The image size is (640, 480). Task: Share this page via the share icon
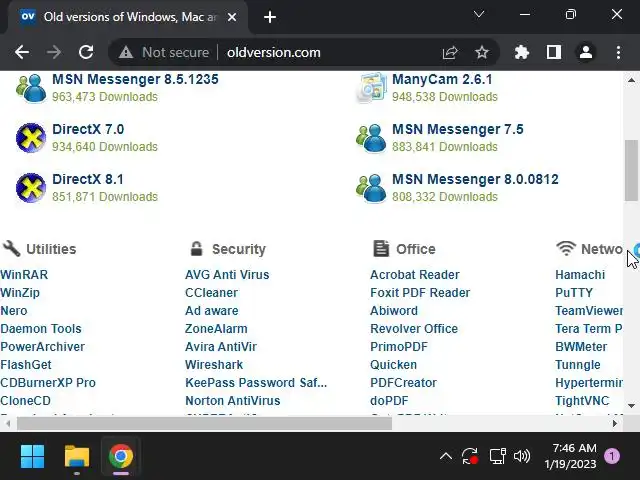(x=450, y=52)
